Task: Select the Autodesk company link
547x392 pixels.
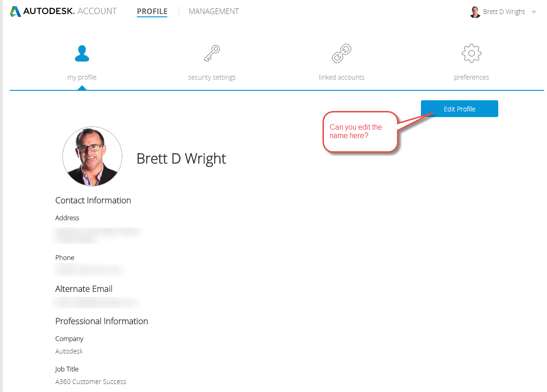Action: point(68,351)
